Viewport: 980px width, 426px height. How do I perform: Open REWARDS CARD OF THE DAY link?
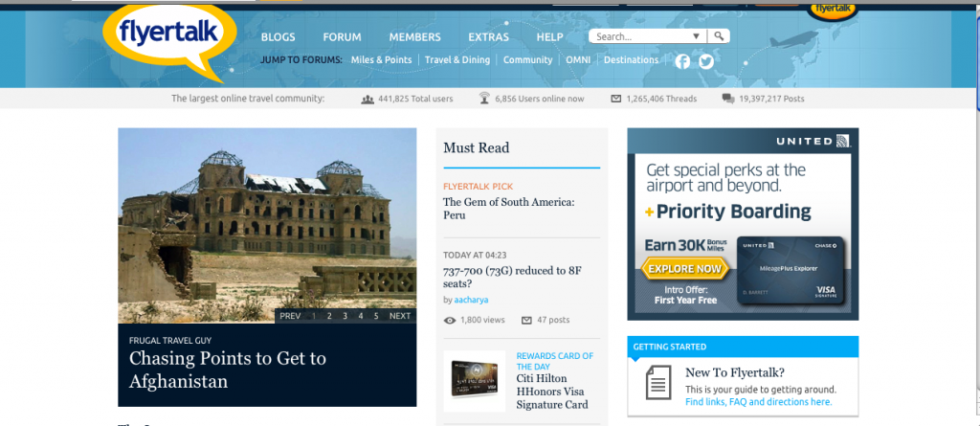pos(554,361)
